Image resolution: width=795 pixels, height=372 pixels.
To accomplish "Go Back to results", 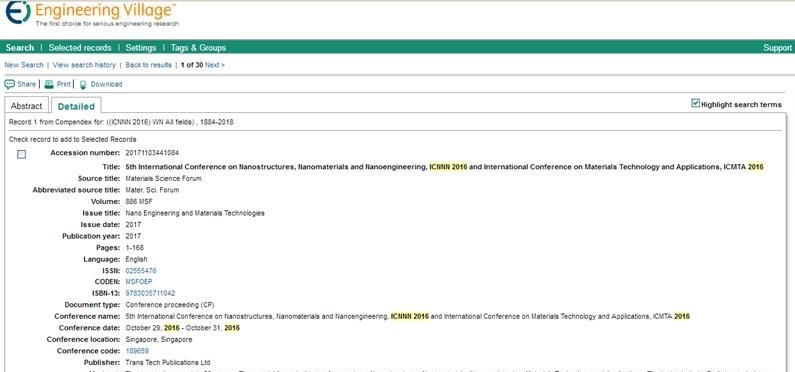I will pyautogui.click(x=149, y=65).
